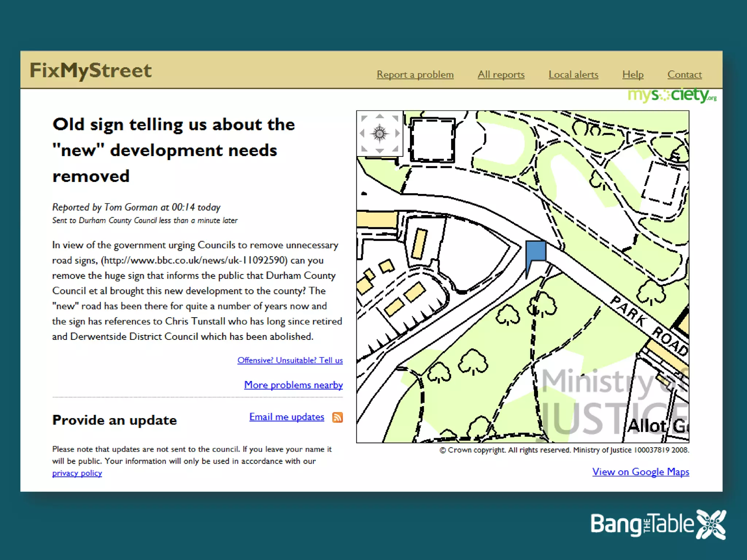
Task: Pan the map north with up arrow
Action: point(380,116)
